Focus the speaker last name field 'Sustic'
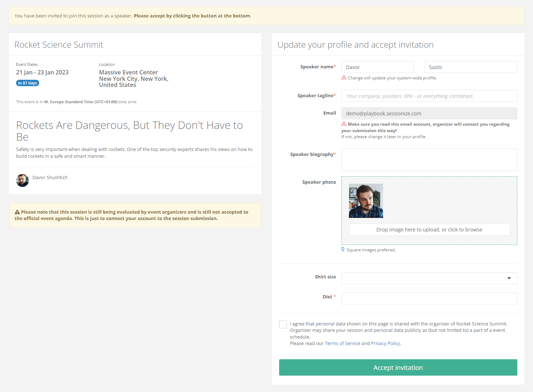The image size is (533, 392). click(470, 67)
